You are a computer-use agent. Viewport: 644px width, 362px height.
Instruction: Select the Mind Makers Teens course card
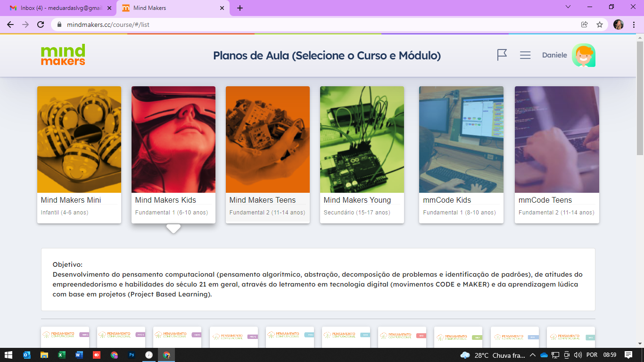point(268,154)
